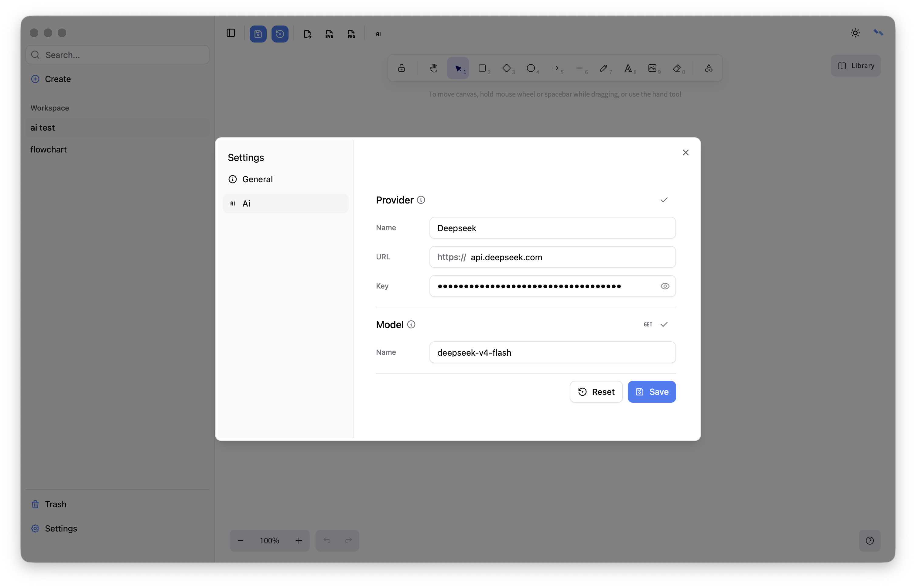Click the blue connection icon at top right

(878, 33)
